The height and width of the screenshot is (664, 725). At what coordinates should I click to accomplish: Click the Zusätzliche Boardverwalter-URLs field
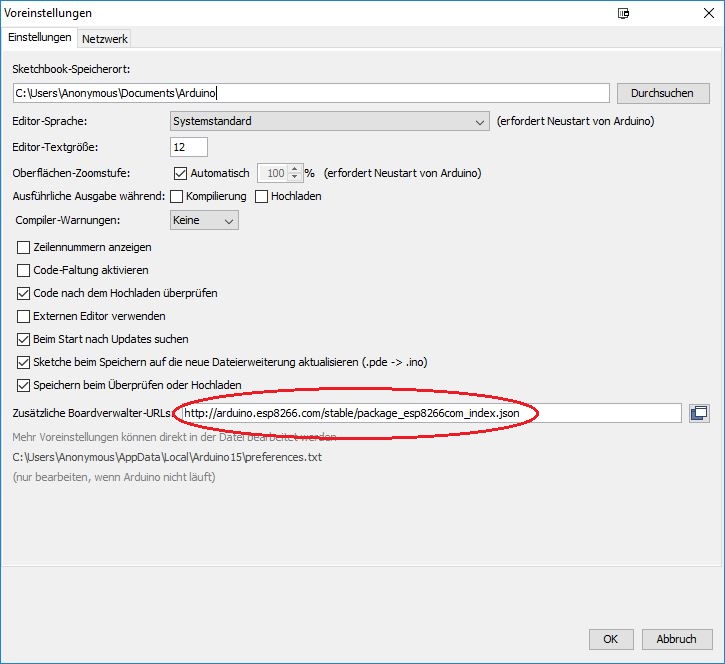tap(431, 413)
